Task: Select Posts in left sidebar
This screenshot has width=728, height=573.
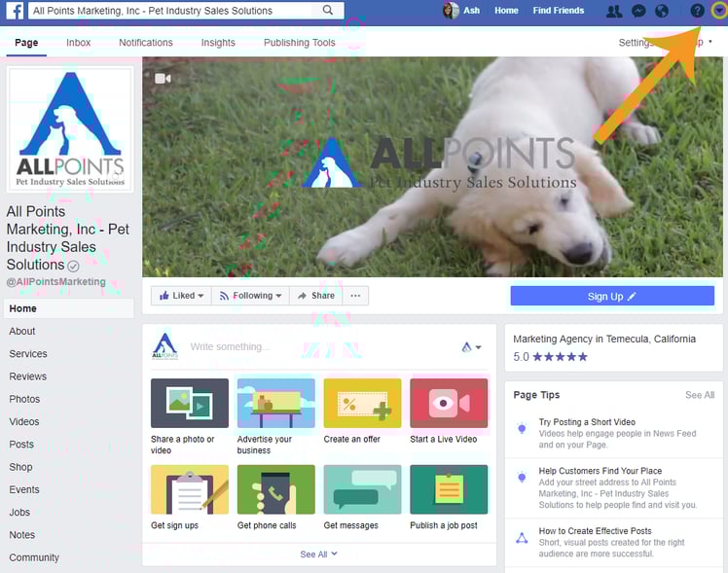Action: pos(21,445)
